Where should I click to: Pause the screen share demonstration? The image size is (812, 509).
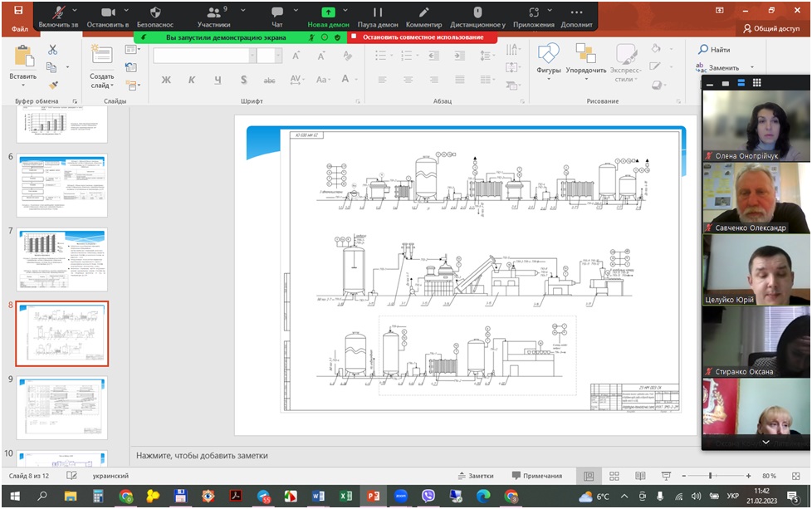377,12
